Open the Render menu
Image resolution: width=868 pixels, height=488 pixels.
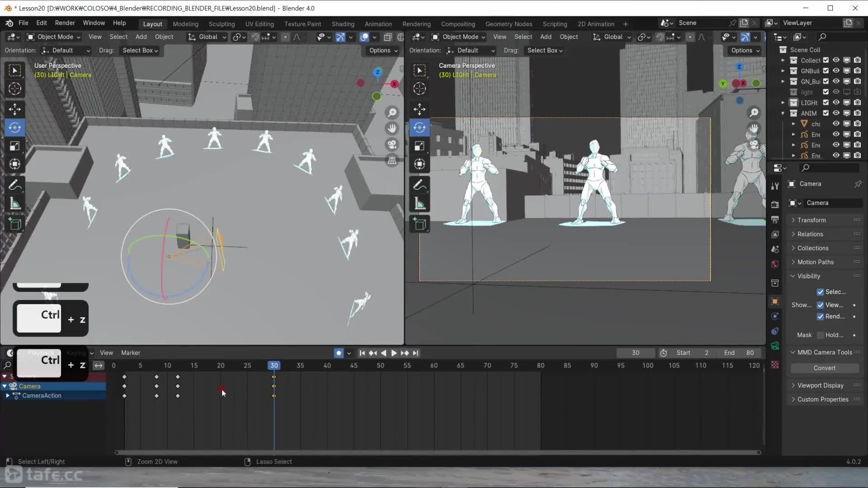click(65, 23)
